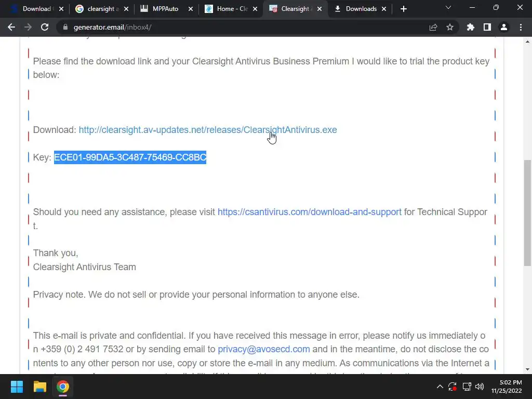Open Chrome three-dot menu
This screenshot has height=399, width=532.
pyautogui.click(x=521, y=27)
